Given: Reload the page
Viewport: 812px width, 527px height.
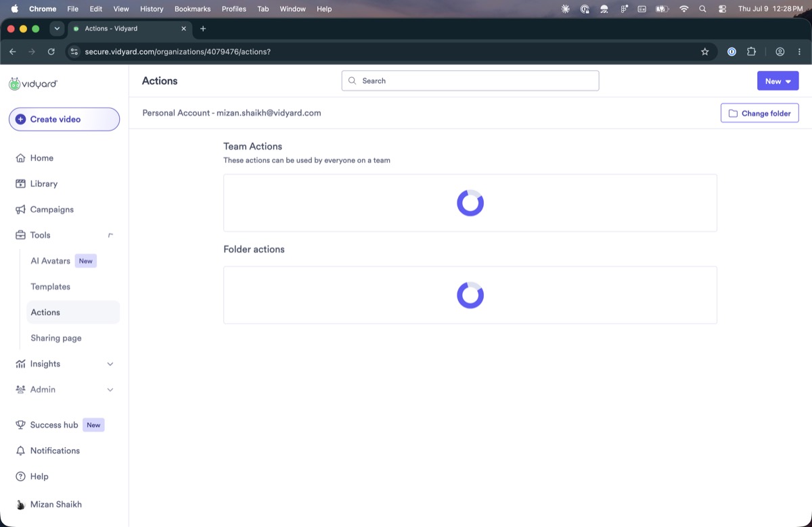Looking at the screenshot, I should click(x=51, y=51).
